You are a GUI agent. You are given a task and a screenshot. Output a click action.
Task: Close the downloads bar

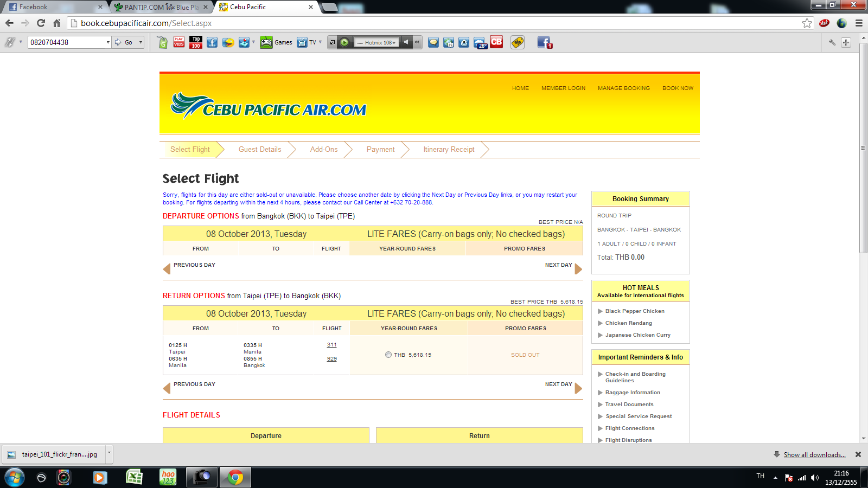[x=858, y=454]
